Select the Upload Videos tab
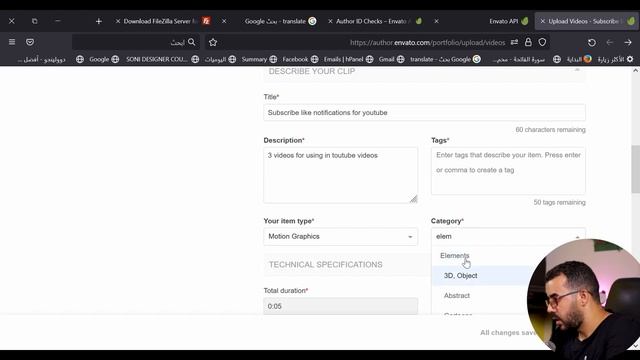The image size is (640, 360). (x=587, y=21)
